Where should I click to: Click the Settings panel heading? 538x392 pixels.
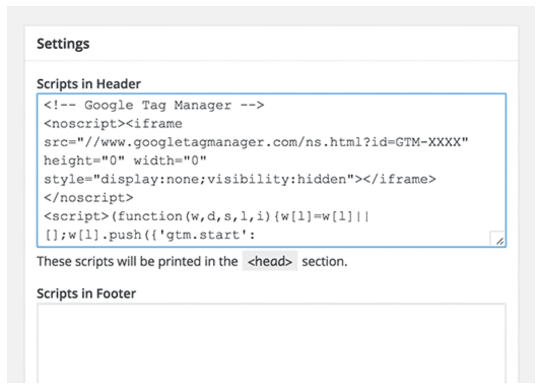pyautogui.click(x=63, y=44)
